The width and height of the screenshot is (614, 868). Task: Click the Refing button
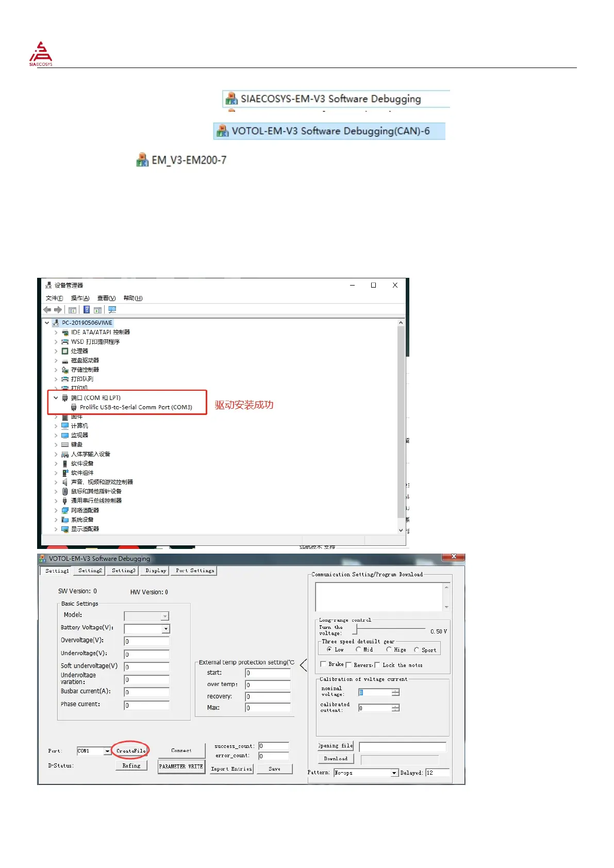(x=131, y=765)
